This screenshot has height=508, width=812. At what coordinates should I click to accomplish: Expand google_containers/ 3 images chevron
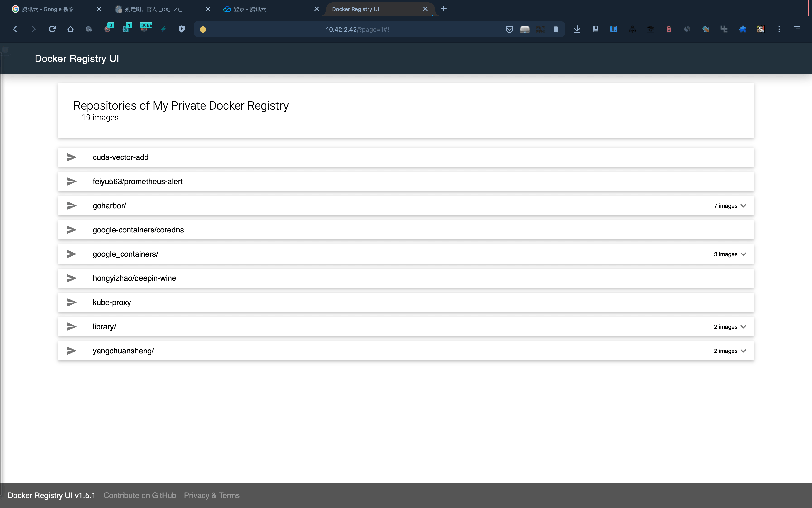point(744,254)
